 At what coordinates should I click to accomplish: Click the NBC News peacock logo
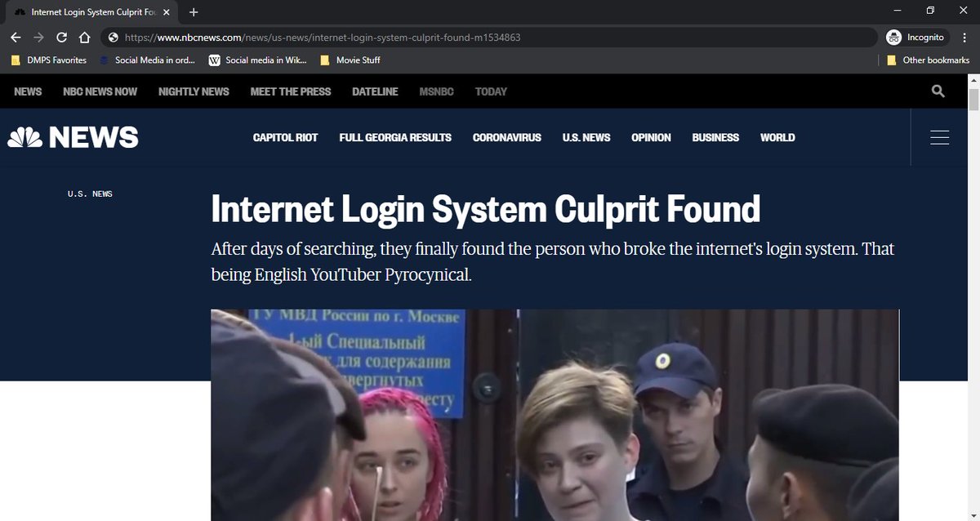coord(73,137)
